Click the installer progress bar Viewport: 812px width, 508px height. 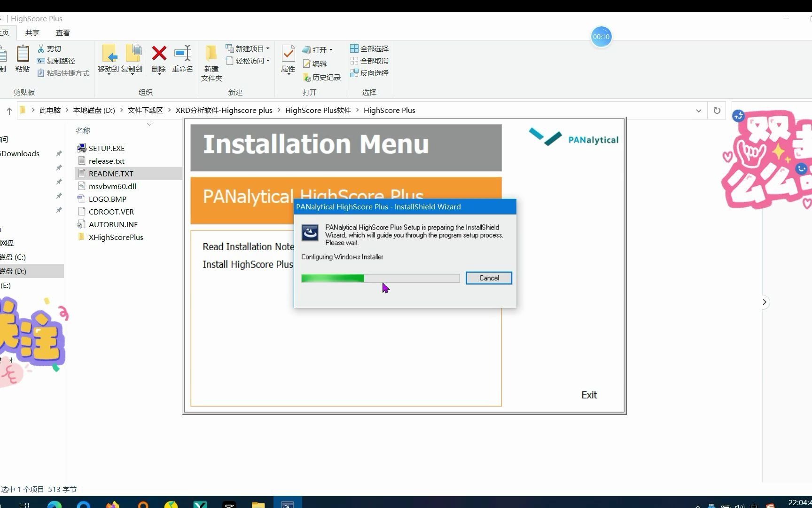pos(381,278)
